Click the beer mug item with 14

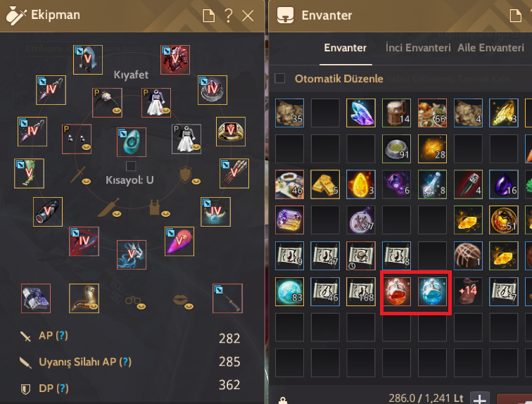pyautogui.click(x=396, y=113)
